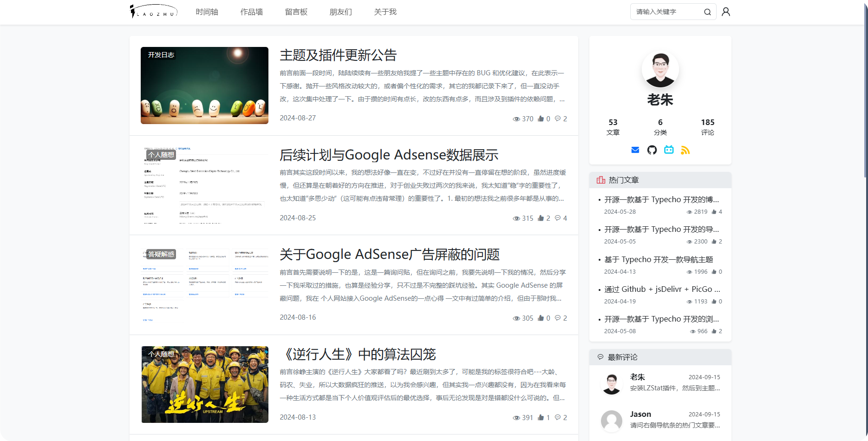
Task: Open the user account icon
Action: (x=726, y=12)
